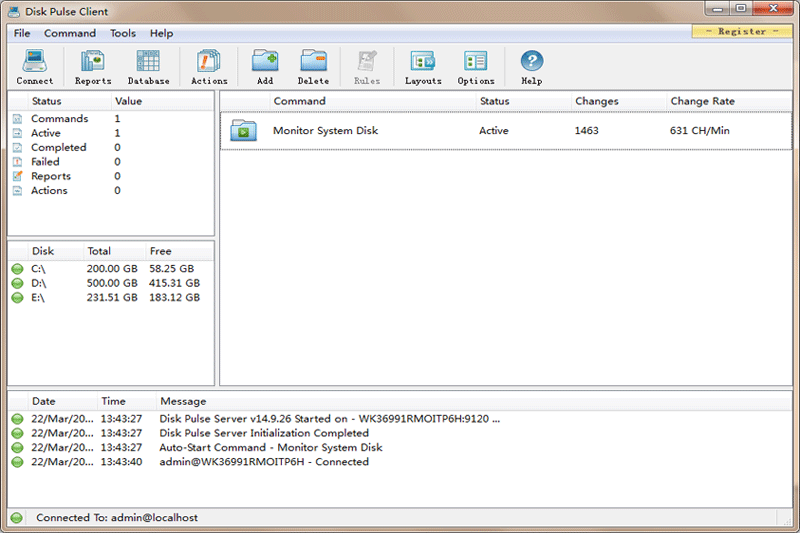Viewport: 800px width, 533px height.
Task: Open the Help menu
Action: click(161, 33)
